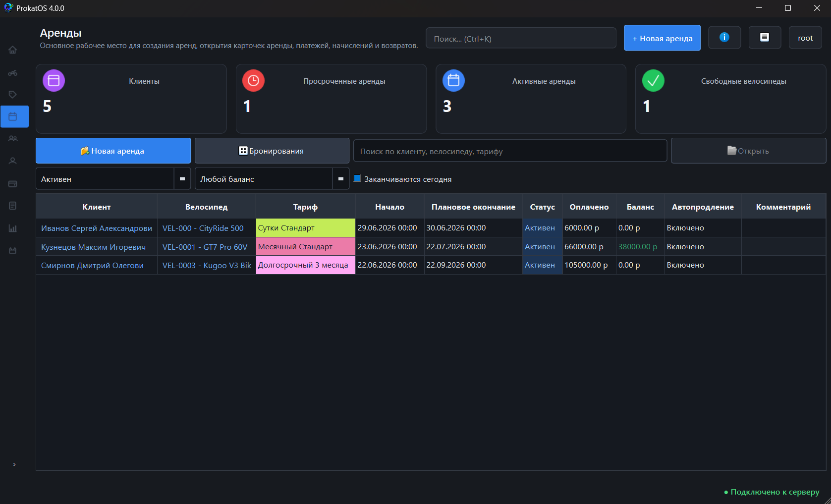Screen dimensions: 831x504
Task: Sort by the Баланс column header
Action: [x=640, y=207]
